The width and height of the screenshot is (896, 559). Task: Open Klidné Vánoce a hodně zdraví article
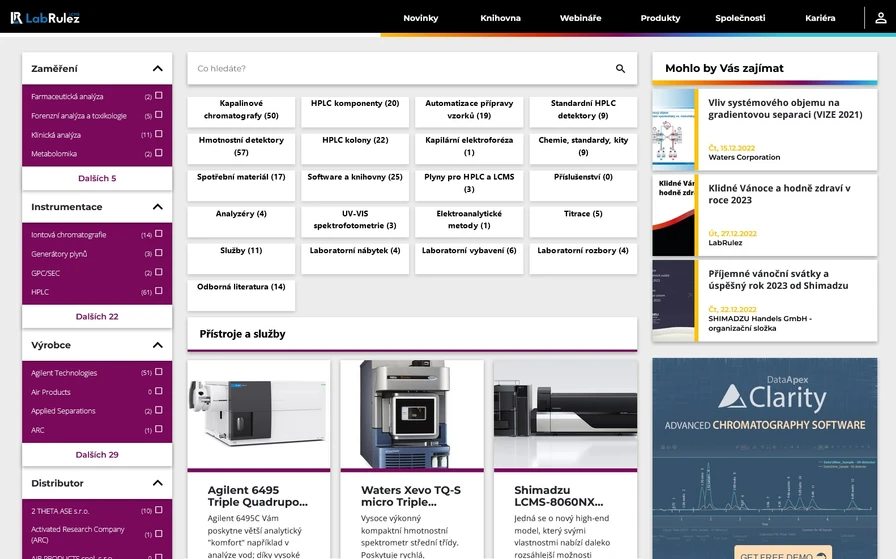[x=765, y=215]
